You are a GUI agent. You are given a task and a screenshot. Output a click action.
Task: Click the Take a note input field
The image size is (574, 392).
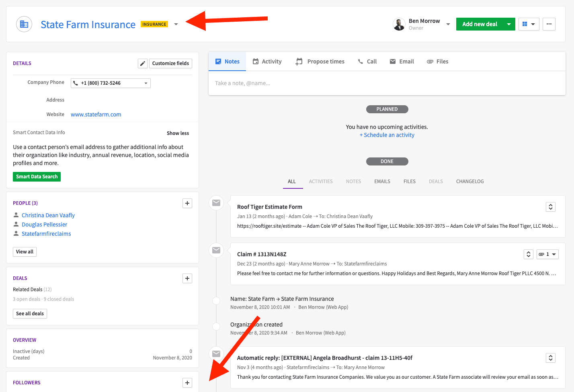pyautogui.click(x=387, y=83)
